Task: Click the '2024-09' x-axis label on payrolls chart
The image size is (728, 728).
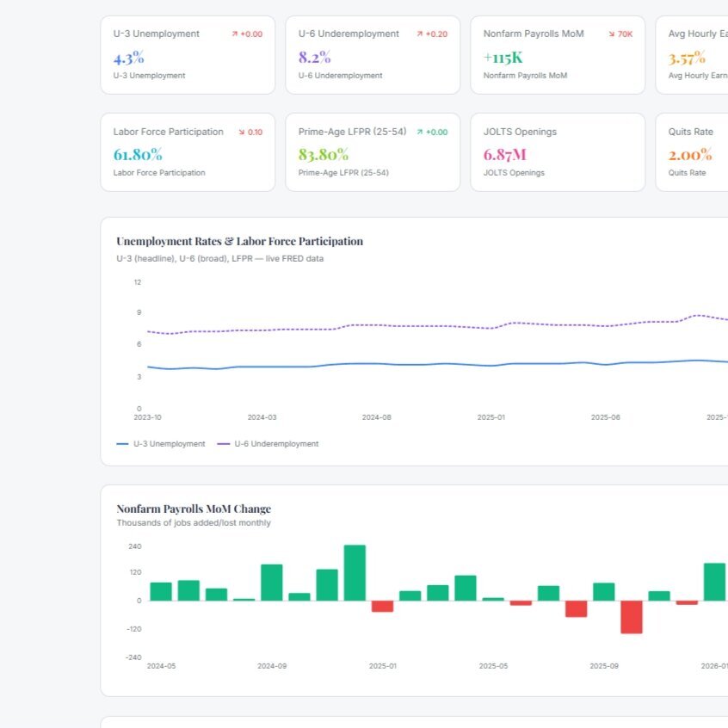Action: [x=272, y=666]
